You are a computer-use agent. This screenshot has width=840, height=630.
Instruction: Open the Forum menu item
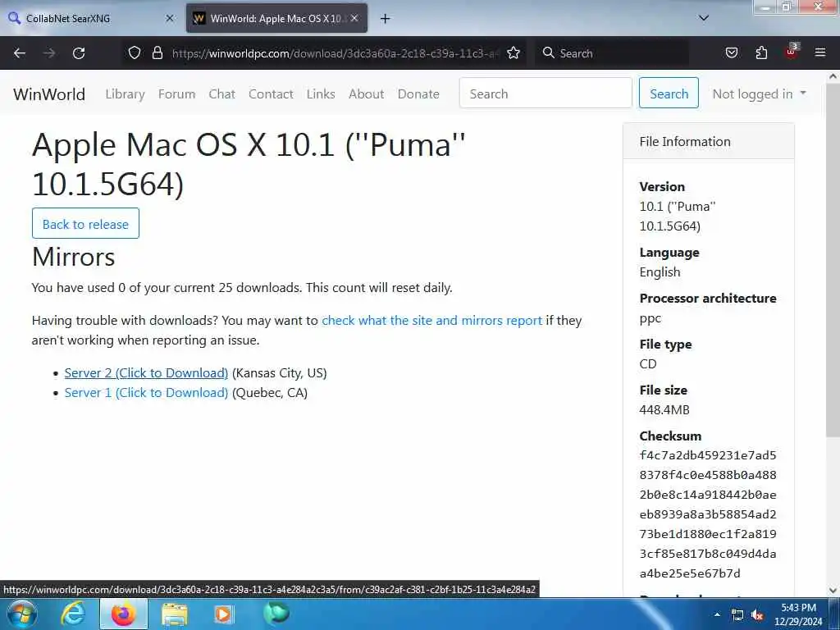177,94
